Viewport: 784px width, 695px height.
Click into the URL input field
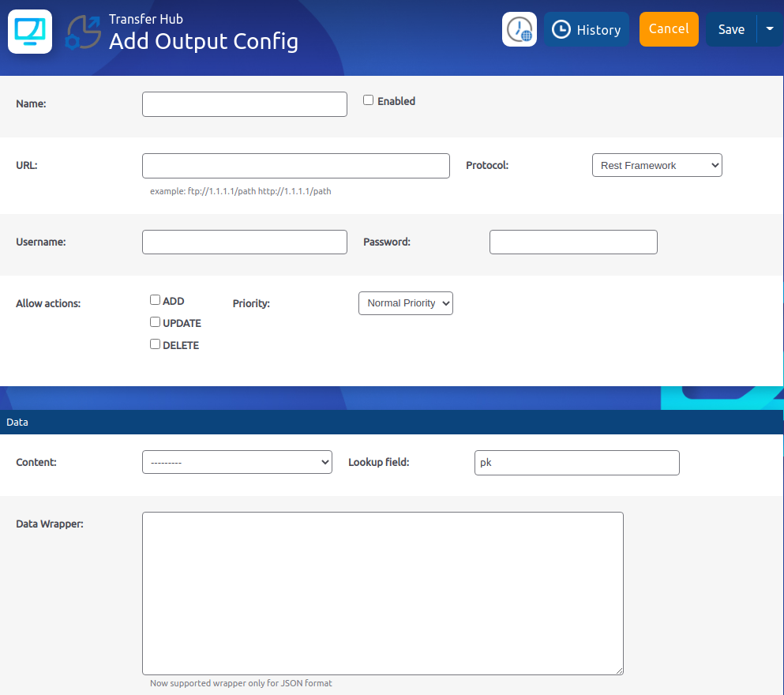(x=296, y=166)
